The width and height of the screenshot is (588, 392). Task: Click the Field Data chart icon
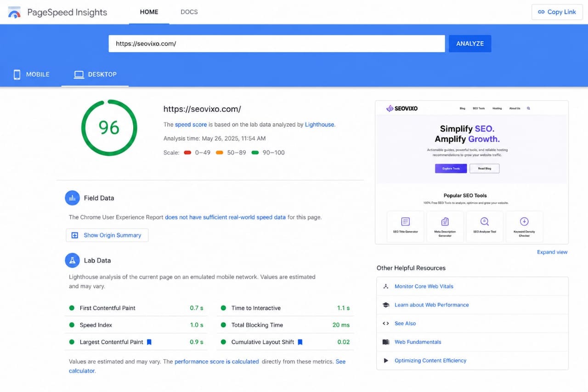[x=72, y=198]
